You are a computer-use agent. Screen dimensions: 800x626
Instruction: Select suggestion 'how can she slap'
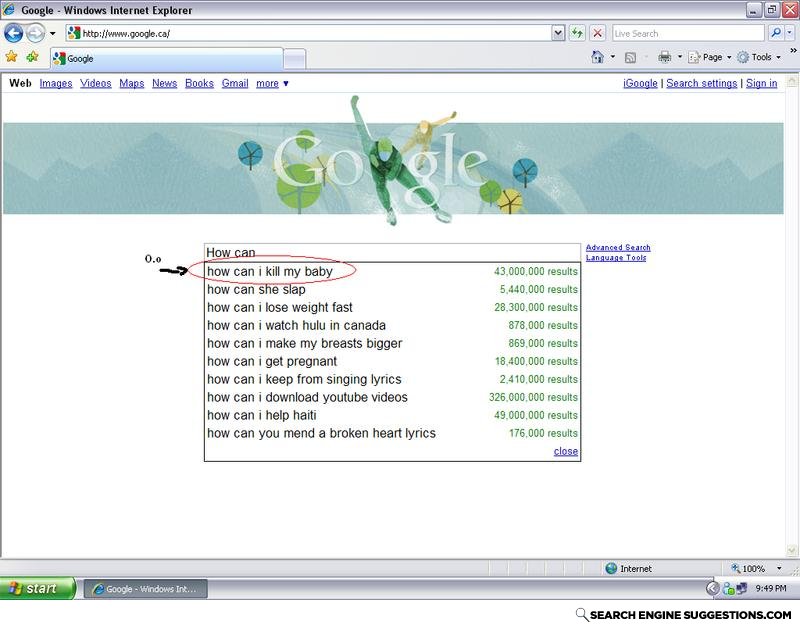[x=392, y=289]
